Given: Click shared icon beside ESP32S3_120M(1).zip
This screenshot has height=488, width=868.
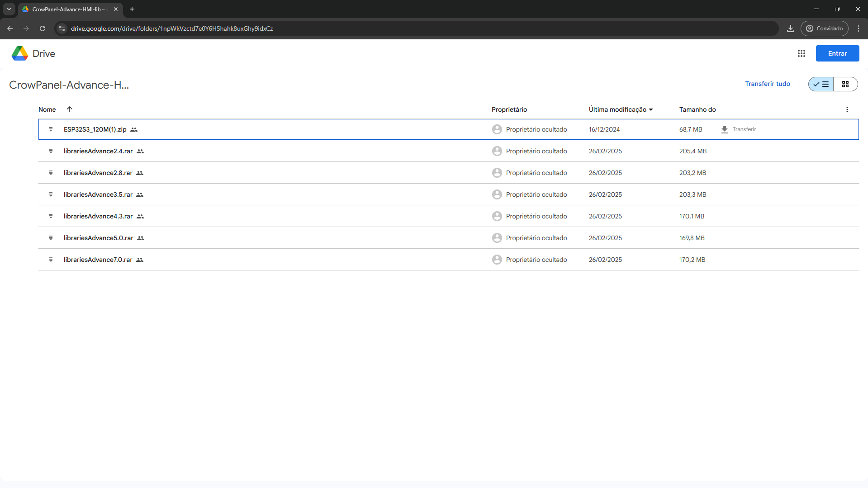Looking at the screenshot, I should pyautogui.click(x=134, y=129).
